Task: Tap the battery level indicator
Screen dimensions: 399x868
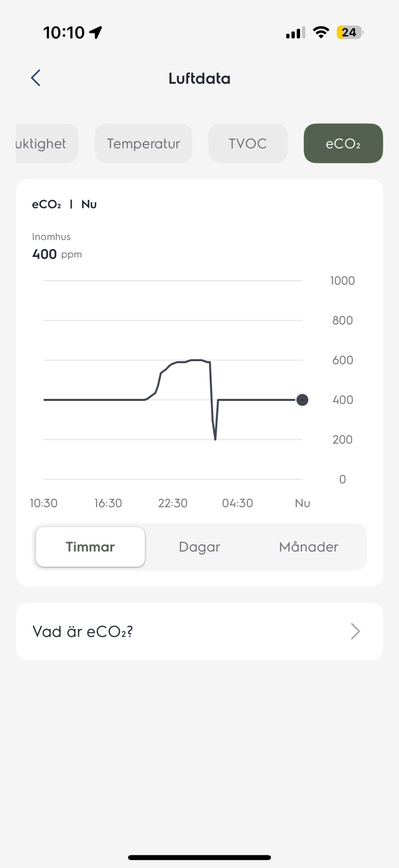Action: point(349,32)
